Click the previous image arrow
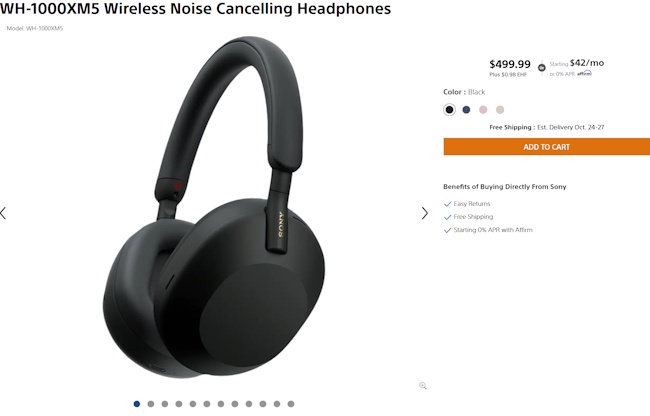Image resolution: width=650 pixels, height=416 pixels. click(3, 213)
